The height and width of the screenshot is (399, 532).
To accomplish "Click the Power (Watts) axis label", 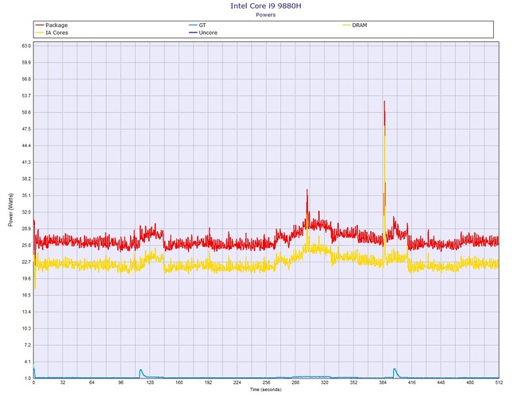I will (x=10, y=210).
